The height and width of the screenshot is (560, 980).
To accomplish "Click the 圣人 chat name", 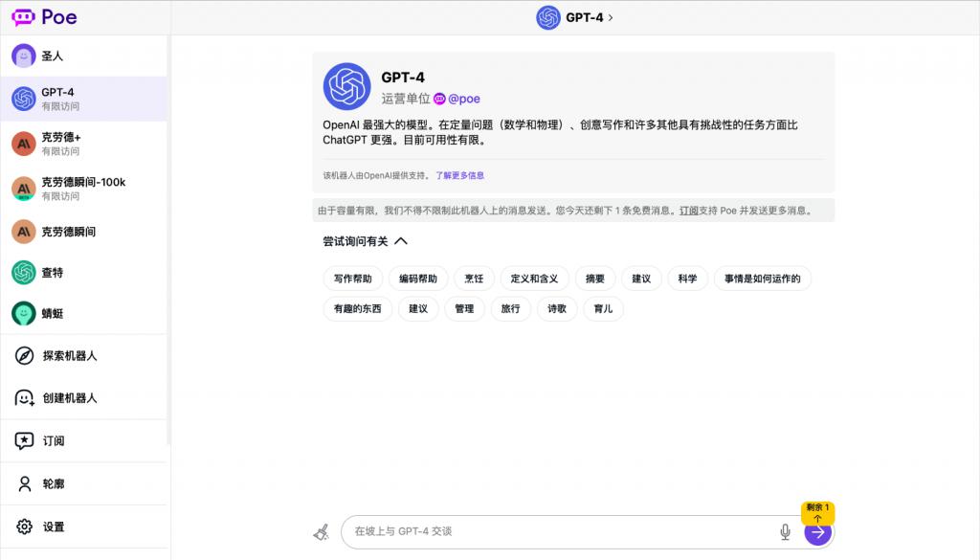I will (x=53, y=56).
